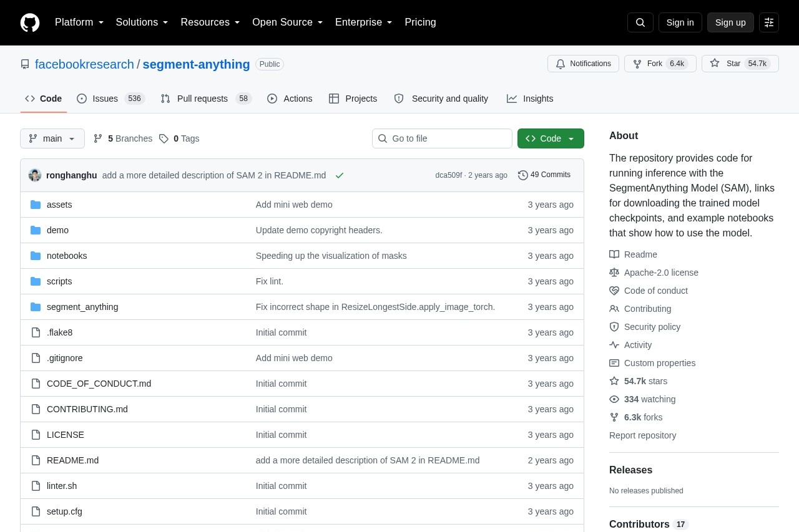
Task: View the 54.7k stars link
Action: tap(639, 381)
